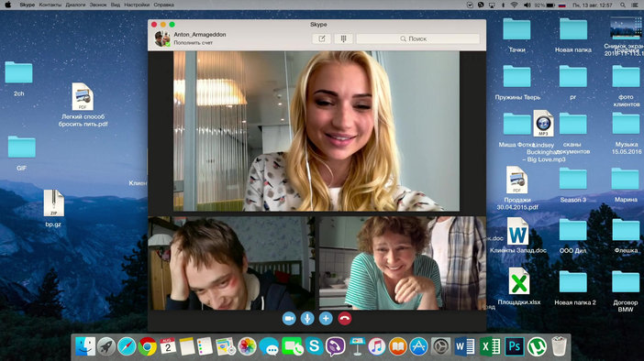Toggle the video camera button in call
Viewport: 644px width, 361px height.
289,319
